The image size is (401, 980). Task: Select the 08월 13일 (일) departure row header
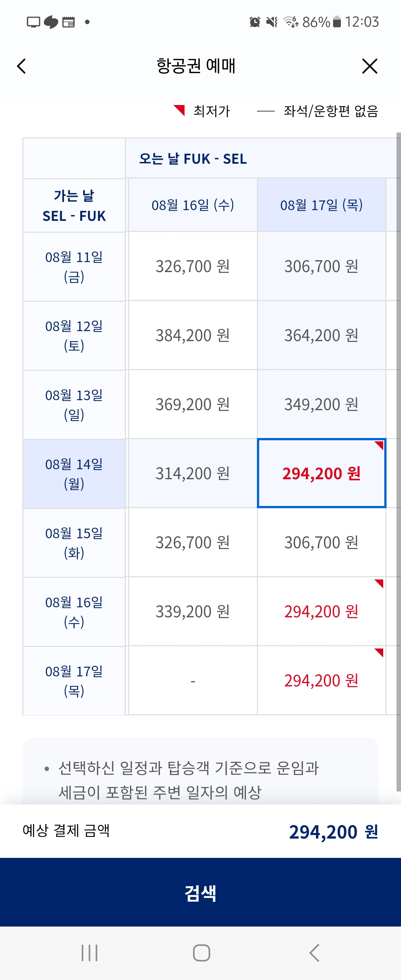point(74,405)
